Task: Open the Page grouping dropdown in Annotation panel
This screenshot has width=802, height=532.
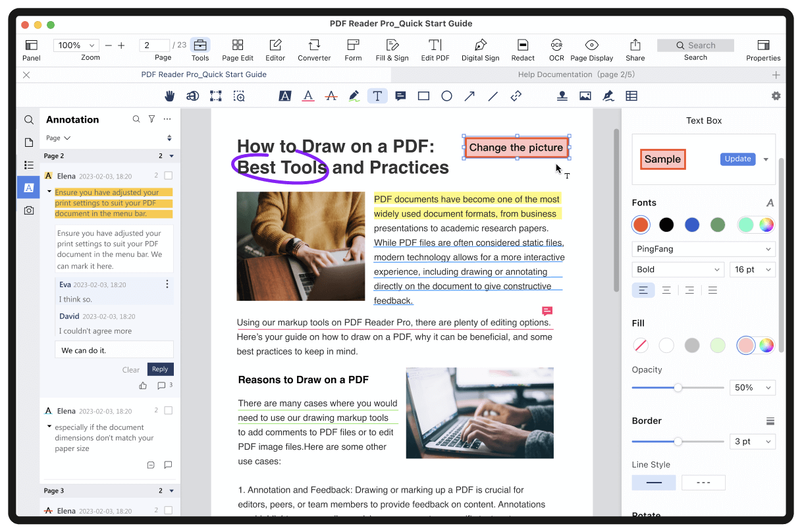Action: pyautogui.click(x=58, y=138)
